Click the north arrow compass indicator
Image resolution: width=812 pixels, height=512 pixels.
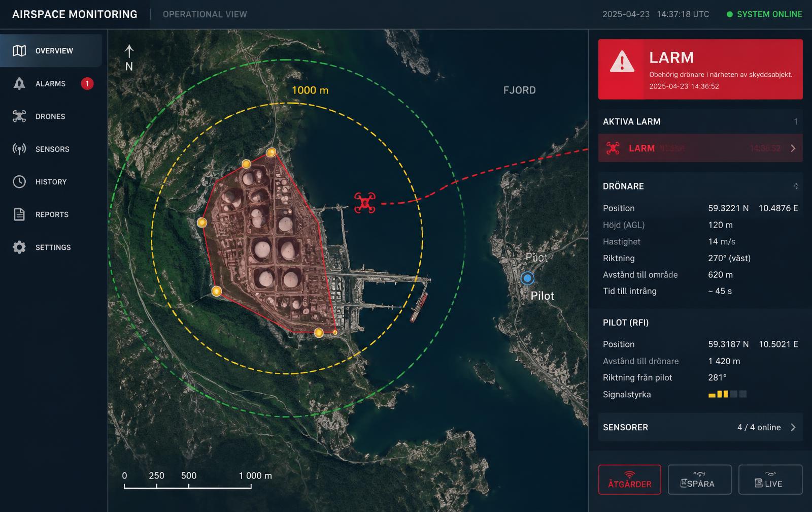129,58
